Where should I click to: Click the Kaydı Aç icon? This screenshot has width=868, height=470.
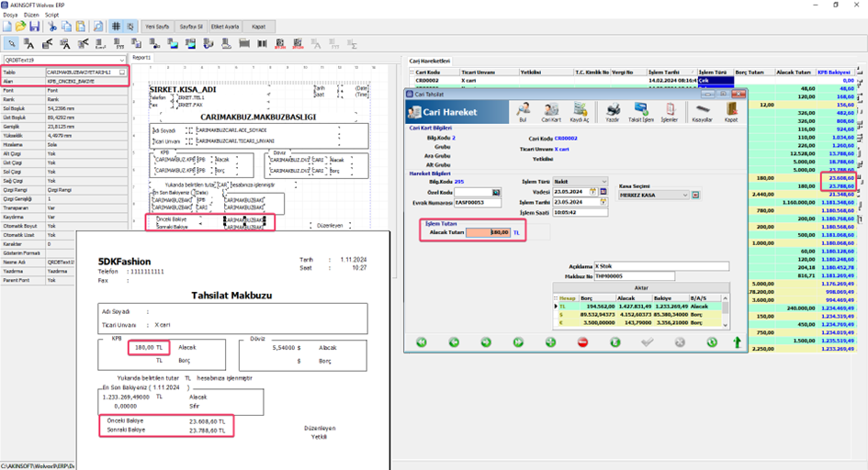(x=580, y=112)
